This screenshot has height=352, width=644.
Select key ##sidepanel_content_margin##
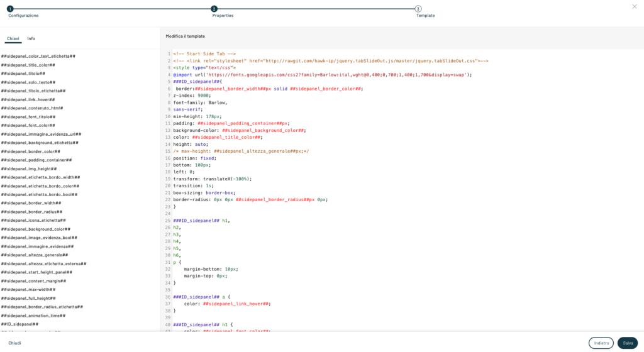coord(33,281)
